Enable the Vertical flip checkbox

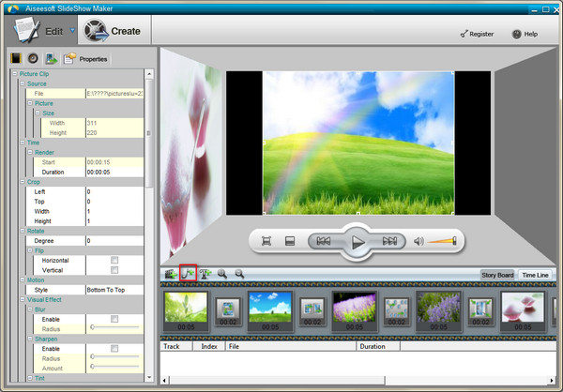pyautogui.click(x=114, y=270)
